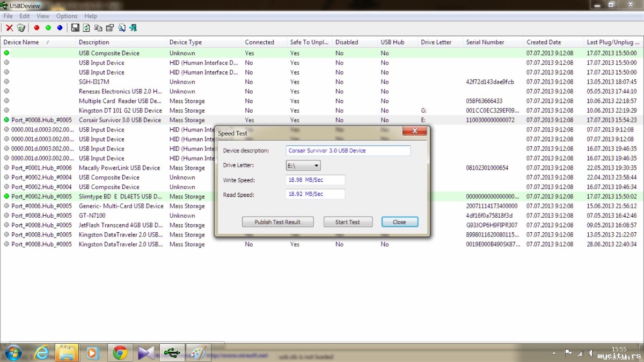Sort by the Created Date column header

point(553,42)
